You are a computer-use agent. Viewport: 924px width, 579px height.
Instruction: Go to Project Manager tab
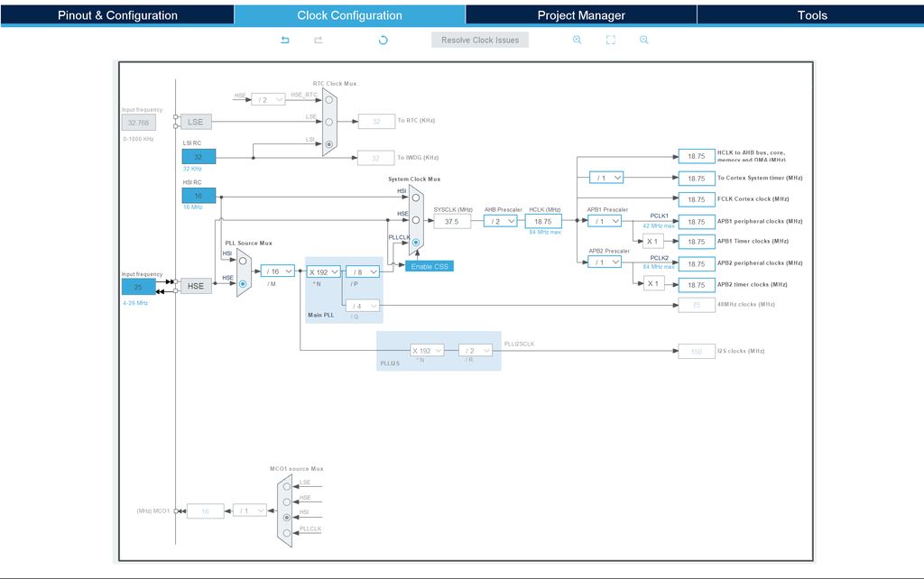581,15
